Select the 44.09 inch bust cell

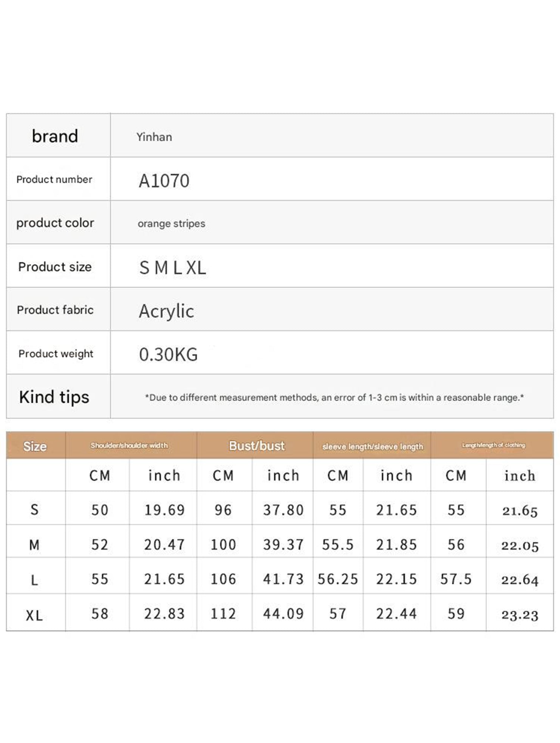tap(283, 614)
